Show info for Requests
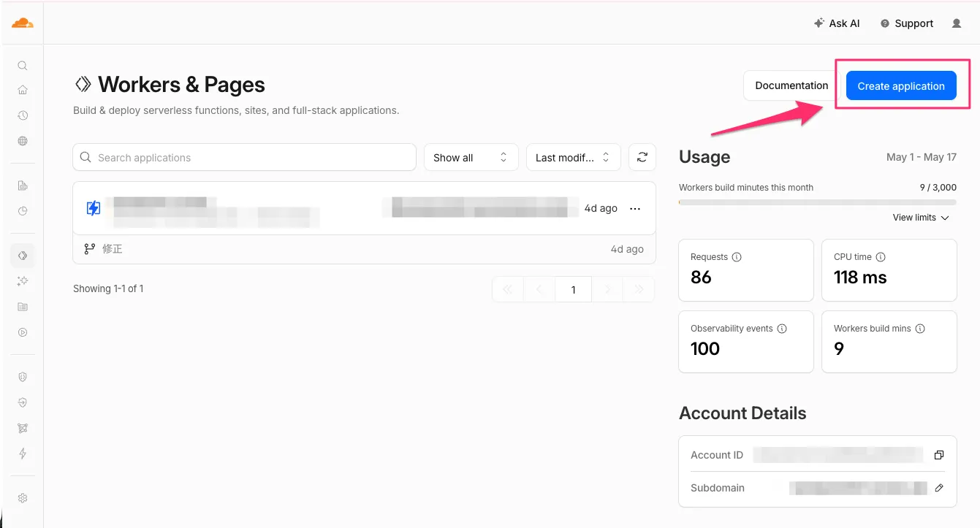This screenshot has width=980, height=528. tap(737, 257)
